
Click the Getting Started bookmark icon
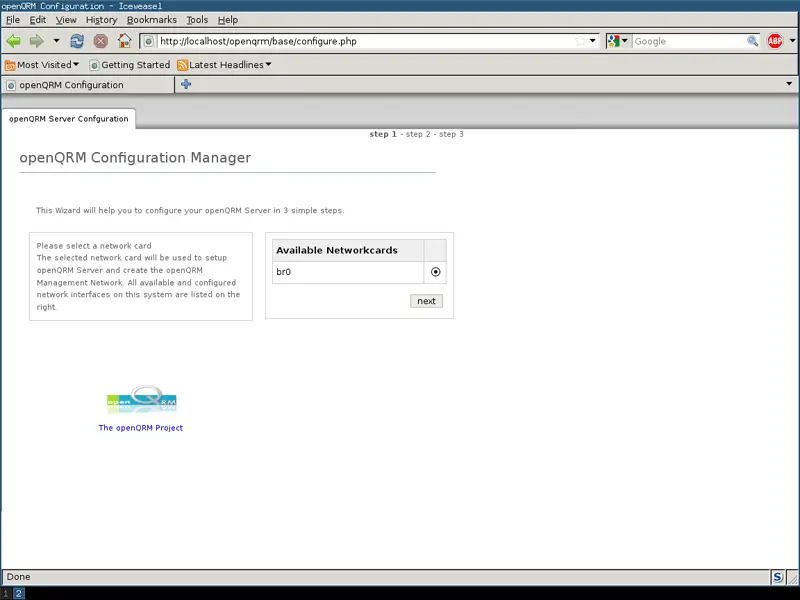coord(94,65)
